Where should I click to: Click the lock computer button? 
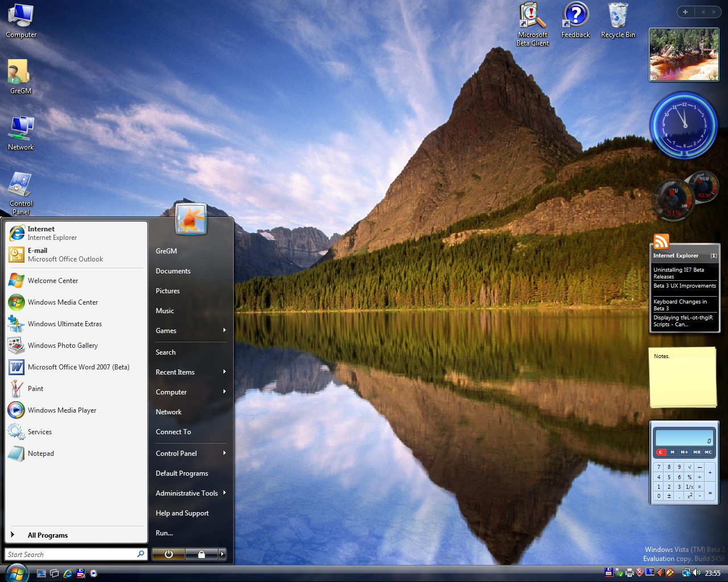point(201,554)
